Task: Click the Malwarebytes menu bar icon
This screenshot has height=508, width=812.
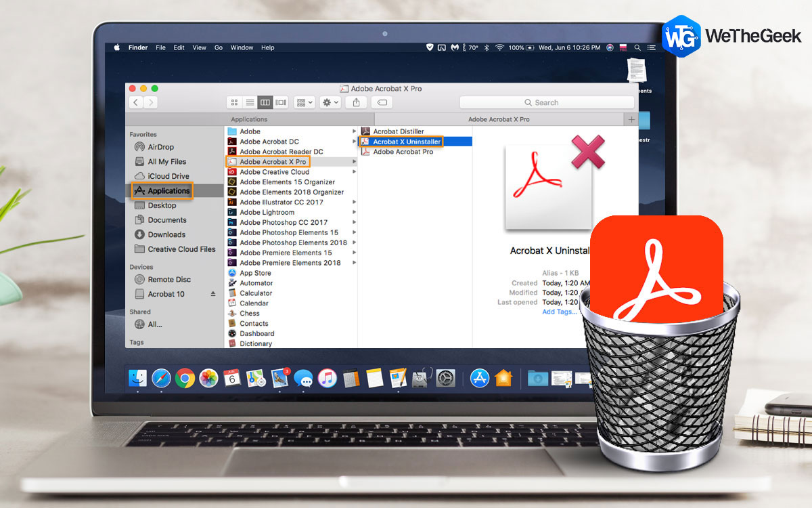Action: pos(455,47)
